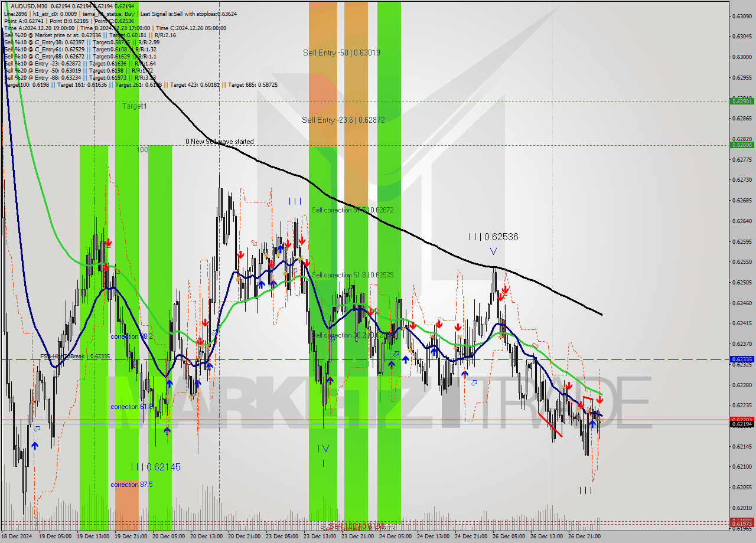
Task: Select the '0 New Sell wave started' label
Action: coord(220,142)
